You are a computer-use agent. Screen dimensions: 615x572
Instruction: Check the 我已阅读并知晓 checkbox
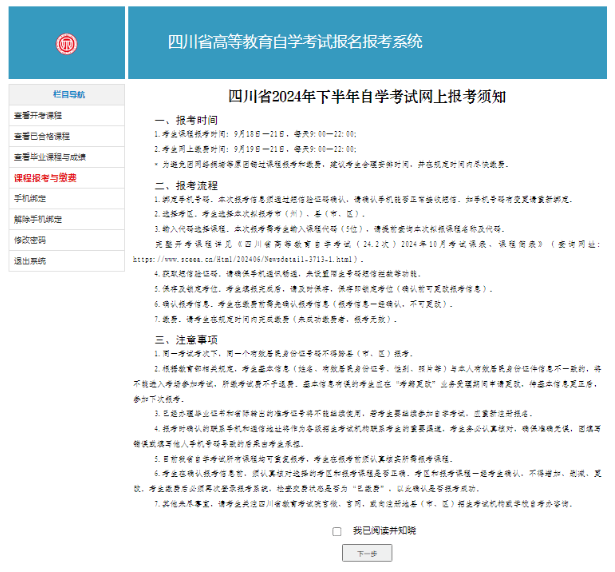pos(336,531)
